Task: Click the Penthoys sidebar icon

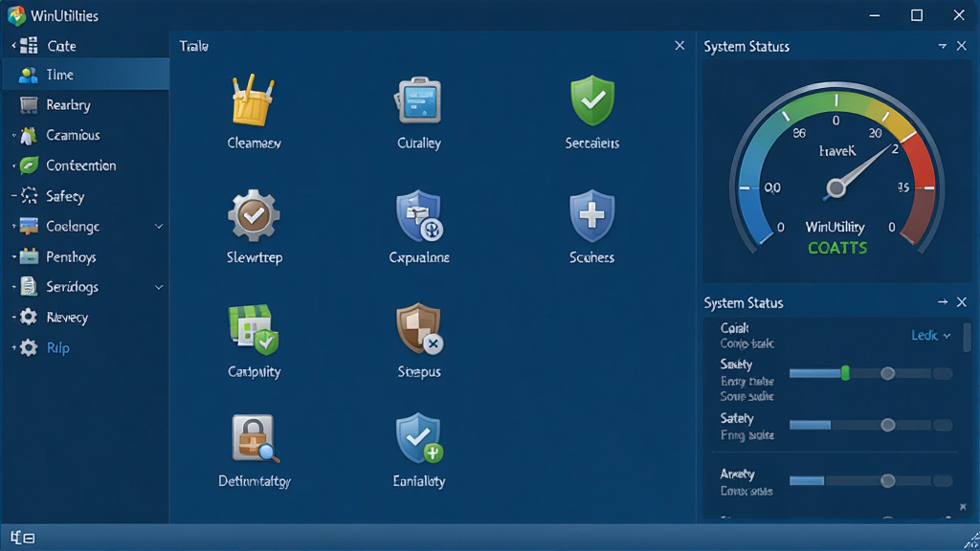Action: click(x=29, y=256)
